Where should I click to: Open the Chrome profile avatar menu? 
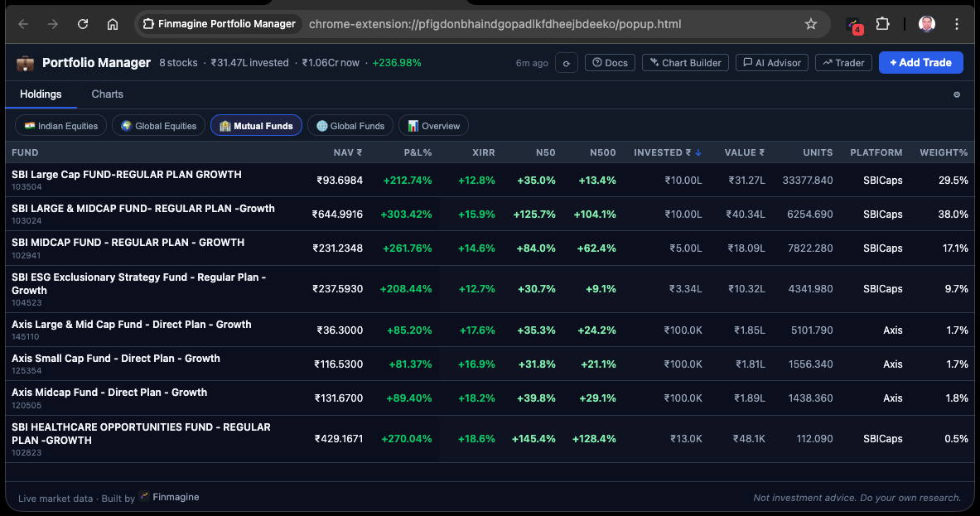click(926, 24)
